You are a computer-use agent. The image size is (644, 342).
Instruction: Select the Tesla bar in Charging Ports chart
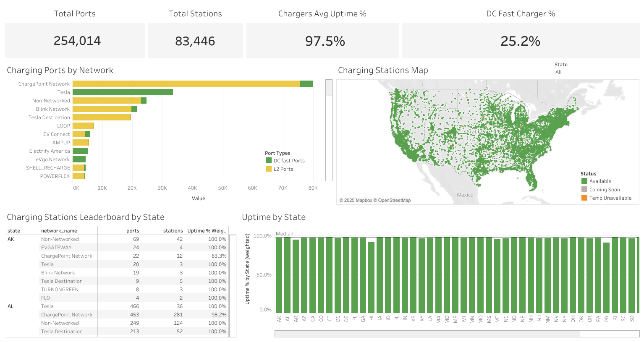coord(122,92)
